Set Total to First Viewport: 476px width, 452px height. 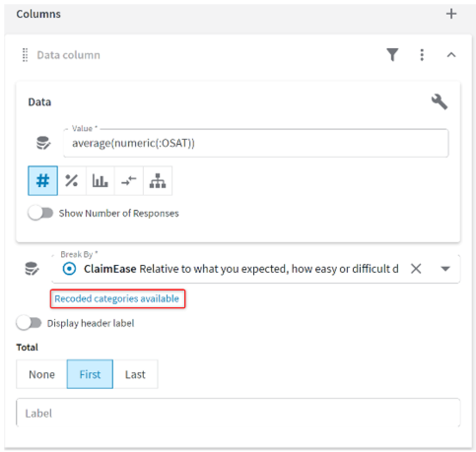coord(90,374)
